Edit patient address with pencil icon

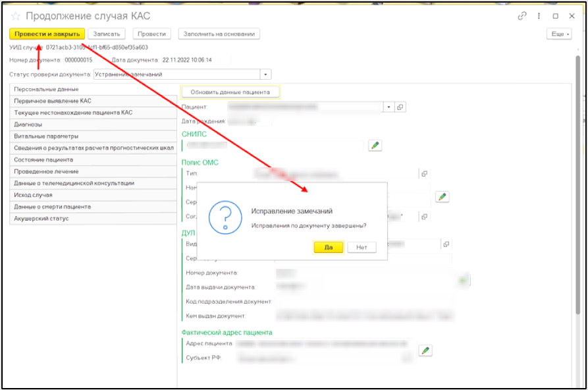coord(425,350)
